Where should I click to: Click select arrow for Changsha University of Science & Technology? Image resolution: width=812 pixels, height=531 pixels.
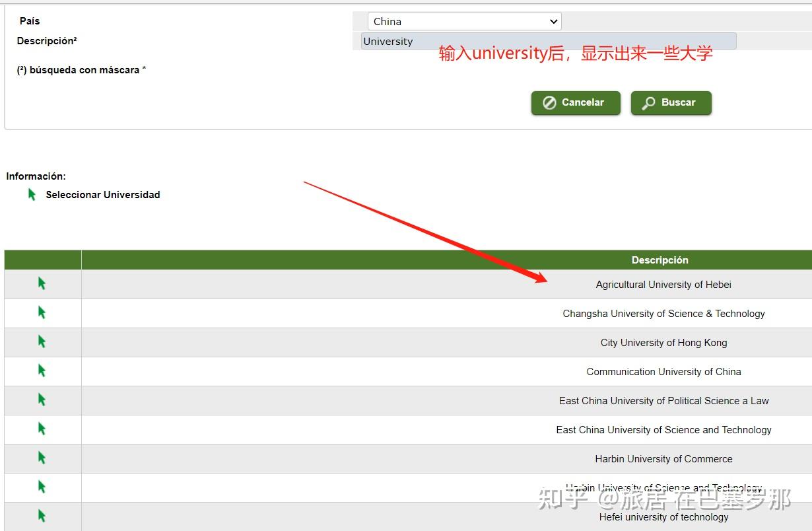coord(42,313)
